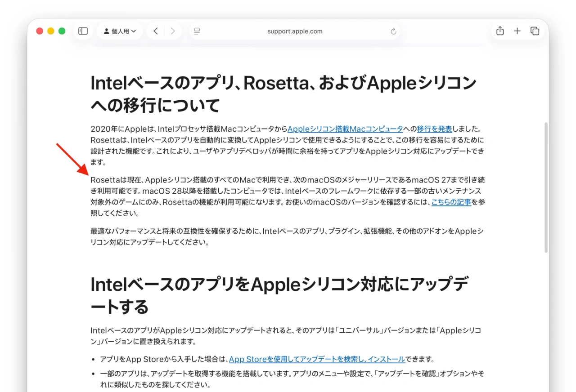576x392 pixels.
Task: Click the green full-screen window button
Action: (62, 31)
